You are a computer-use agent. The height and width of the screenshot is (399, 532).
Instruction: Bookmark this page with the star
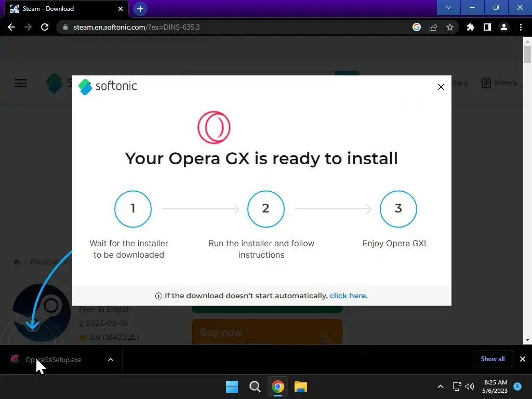(450, 27)
